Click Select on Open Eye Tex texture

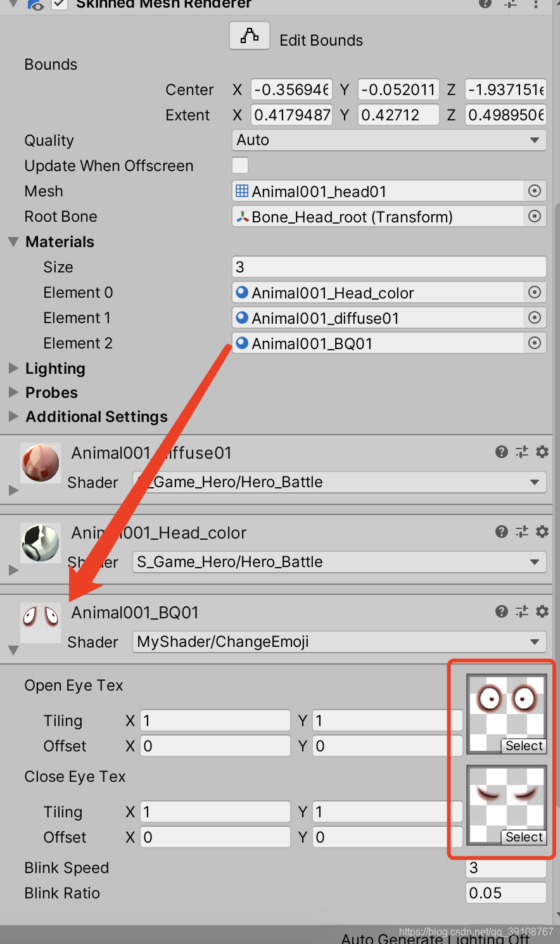[524, 746]
